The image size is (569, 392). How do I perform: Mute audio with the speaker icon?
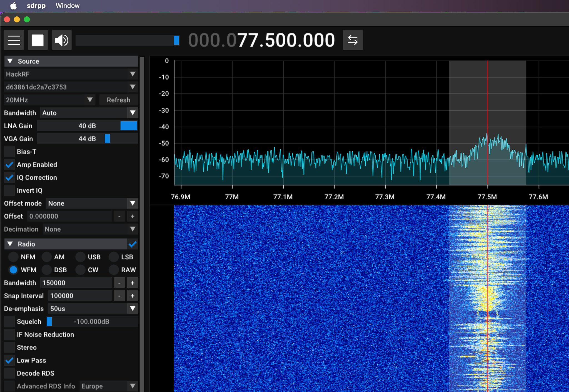point(61,40)
